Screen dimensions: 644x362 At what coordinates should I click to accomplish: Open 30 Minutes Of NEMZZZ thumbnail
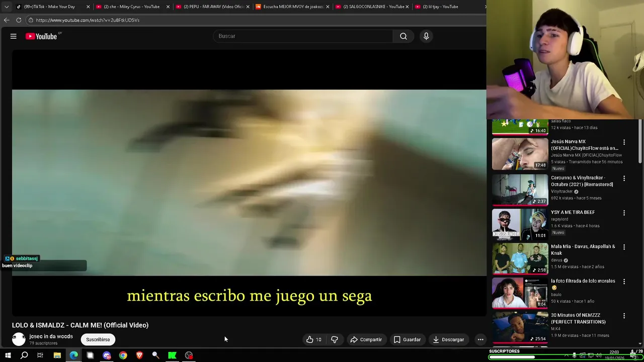[x=520, y=327]
